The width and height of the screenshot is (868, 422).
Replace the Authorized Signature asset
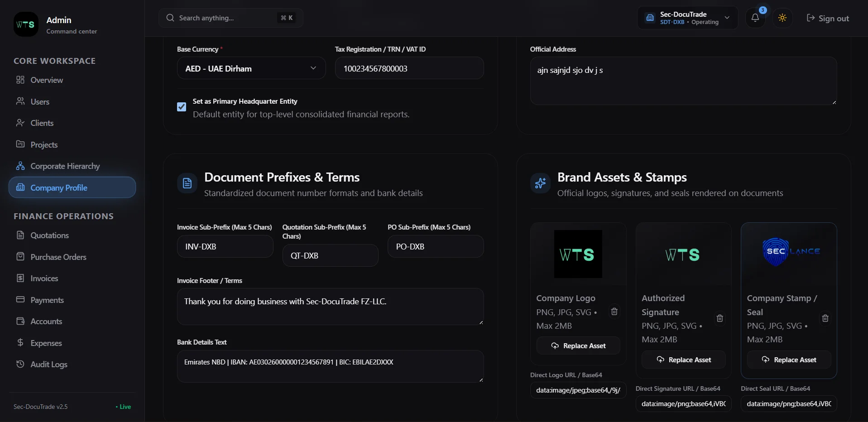point(684,360)
